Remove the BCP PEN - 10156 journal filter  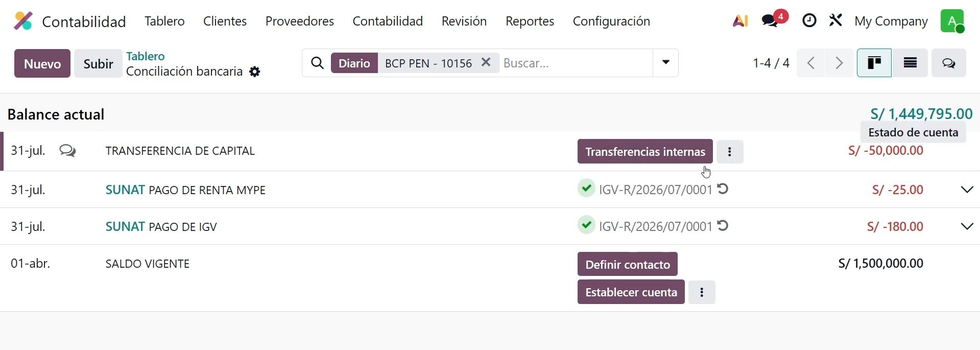486,62
